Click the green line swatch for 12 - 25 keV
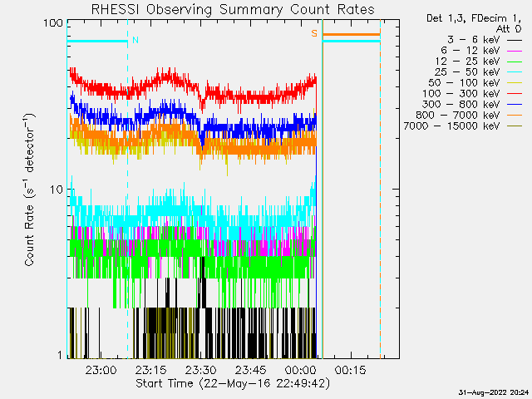Viewport: 532px width, 399px height. [515, 62]
